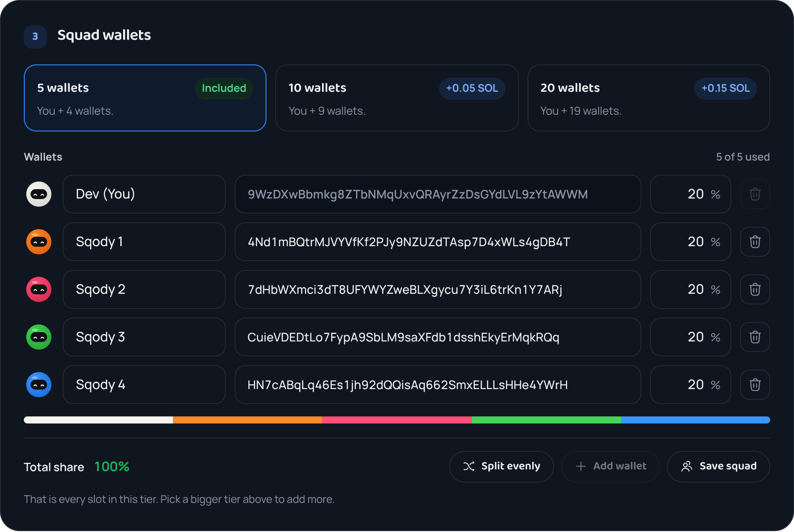Click the Sqody 4 blue avatar icon

(x=39, y=385)
